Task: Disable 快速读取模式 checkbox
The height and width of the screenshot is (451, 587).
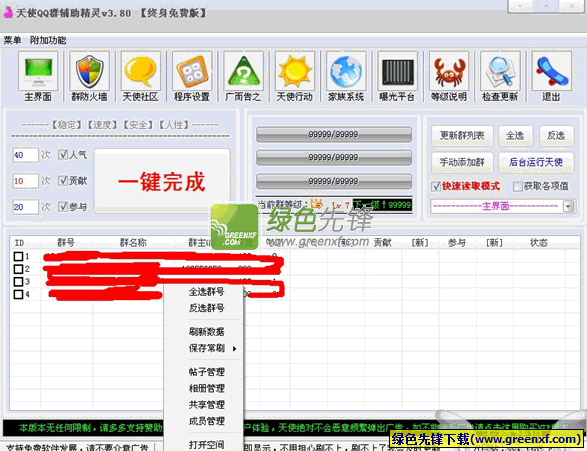Action: pos(436,186)
